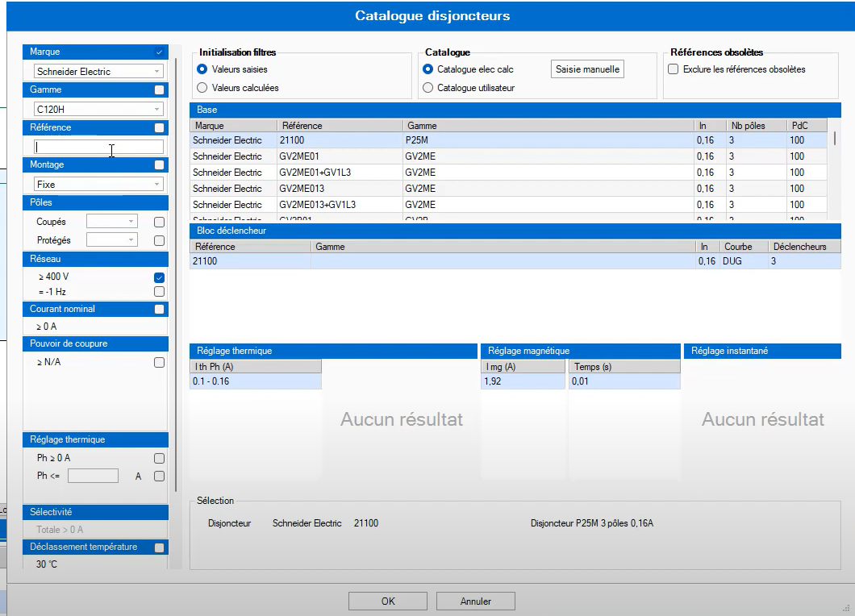Click the "Saisie manuelle" button

(x=587, y=69)
